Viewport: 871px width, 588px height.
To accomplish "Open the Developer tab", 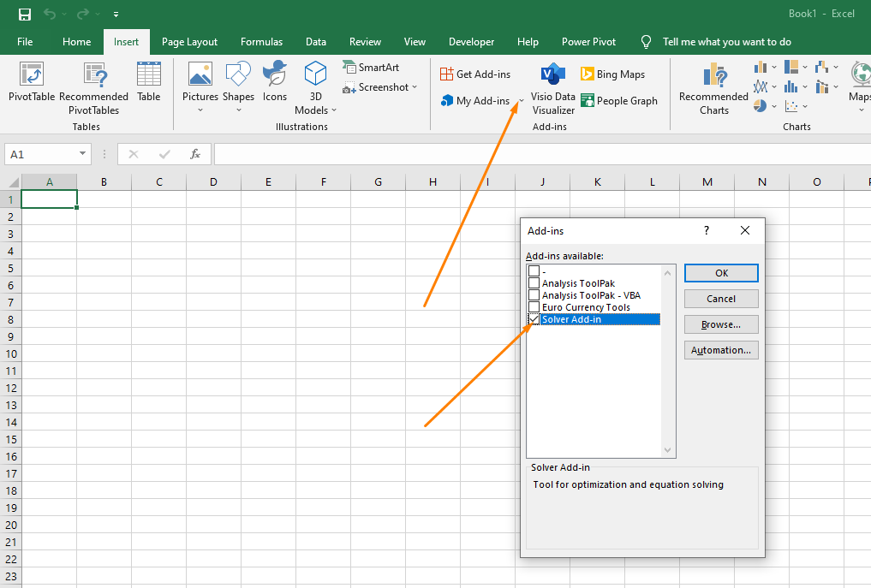I will (x=472, y=42).
